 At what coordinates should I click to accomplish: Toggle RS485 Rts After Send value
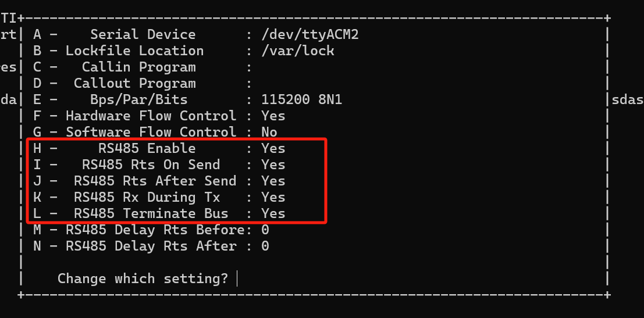(273, 181)
